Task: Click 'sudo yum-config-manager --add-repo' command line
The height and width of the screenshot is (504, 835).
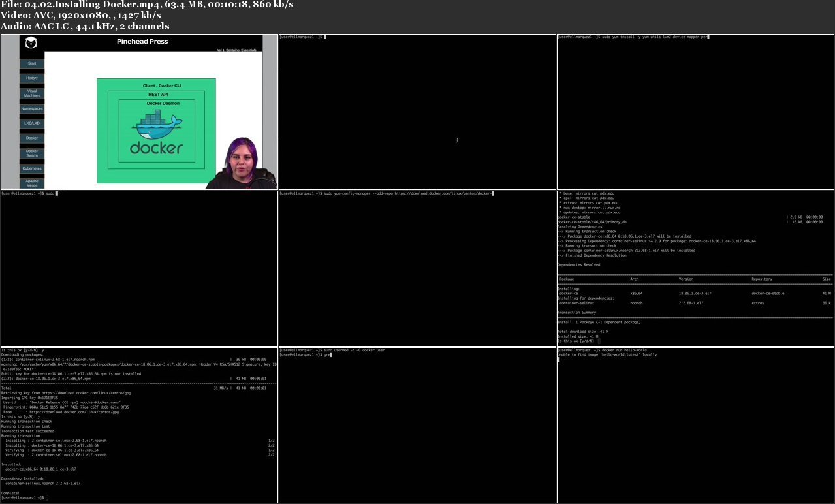Action: [386, 193]
